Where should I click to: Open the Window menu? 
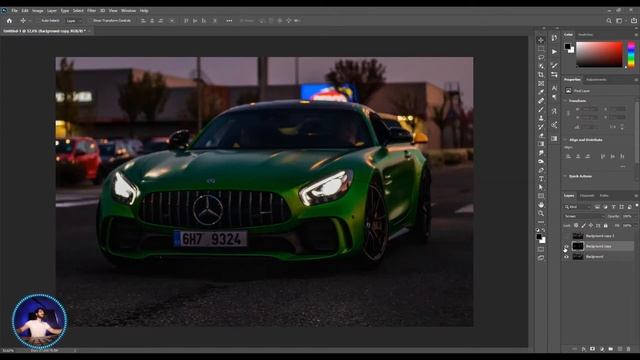coord(128,11)
